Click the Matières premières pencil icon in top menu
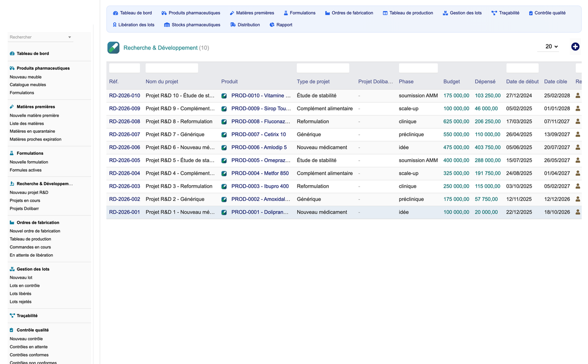 click(x=232, y=13)
